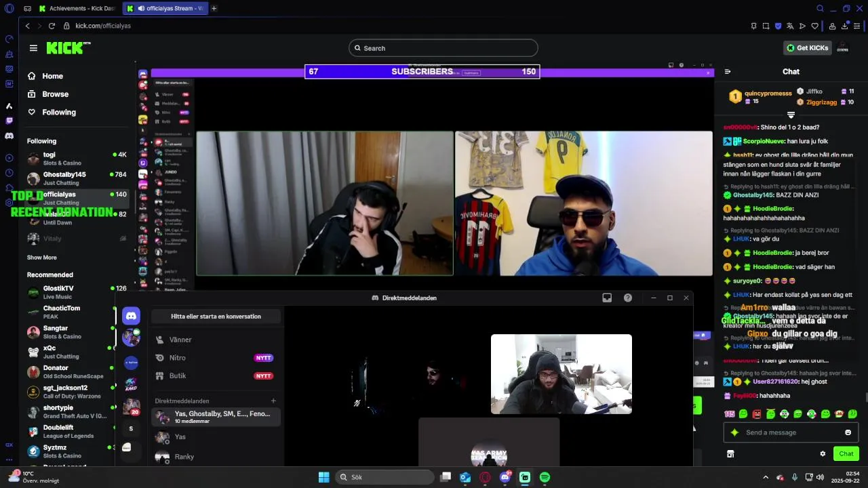868x488 pixels.
Task: Expand the Show More following list
Action: (x=42, y=258)
